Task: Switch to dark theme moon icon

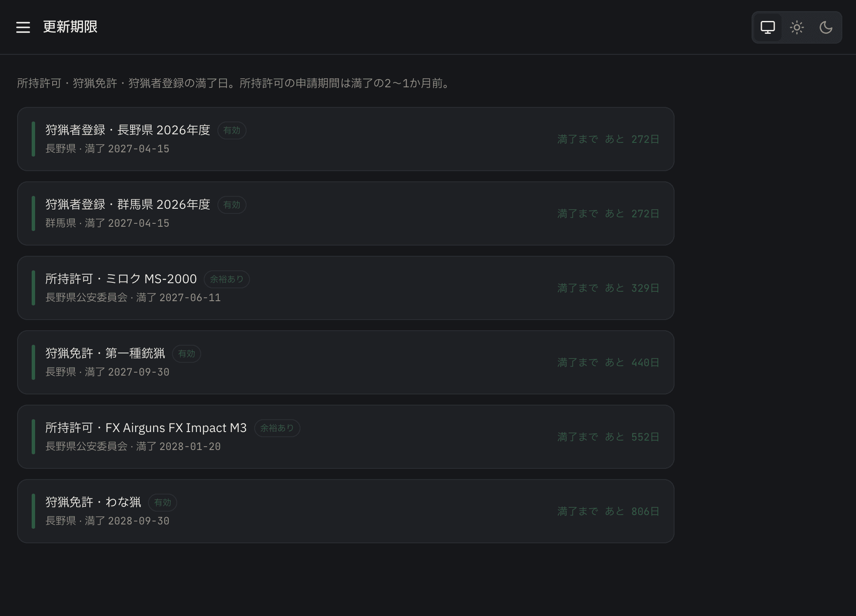Action: tap(826, 27)
